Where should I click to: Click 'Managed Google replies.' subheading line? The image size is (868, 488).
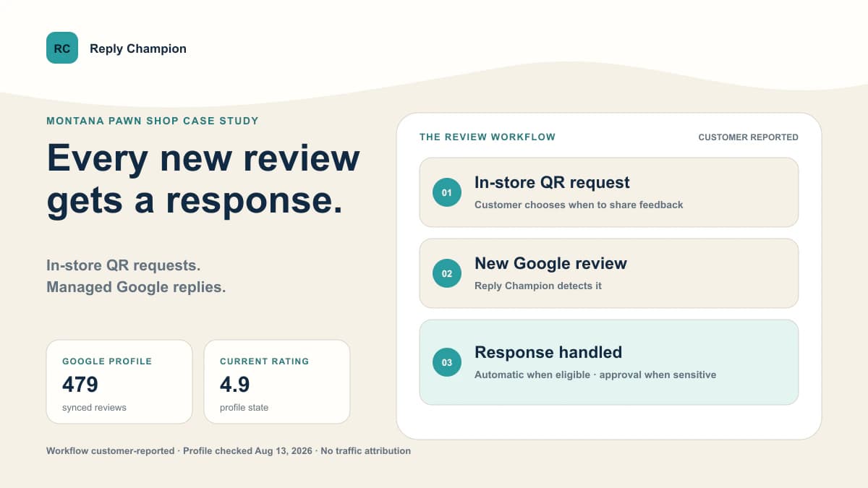click(x=136, y=287)
